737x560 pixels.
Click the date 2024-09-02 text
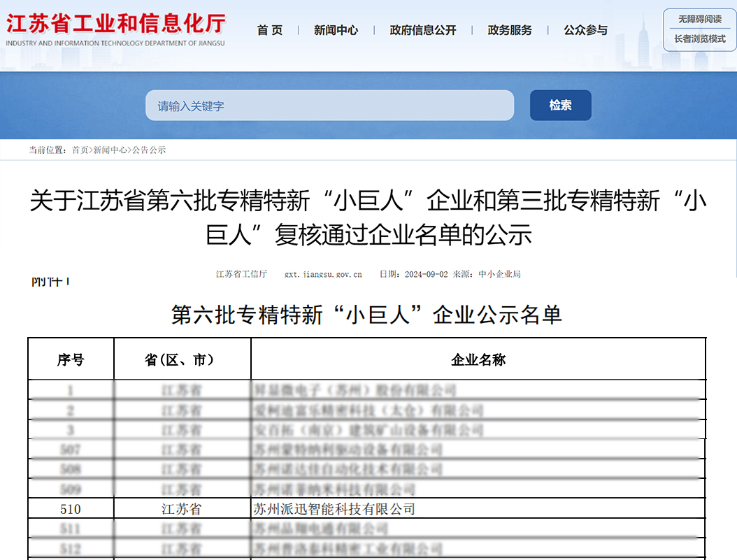point(427,274)
